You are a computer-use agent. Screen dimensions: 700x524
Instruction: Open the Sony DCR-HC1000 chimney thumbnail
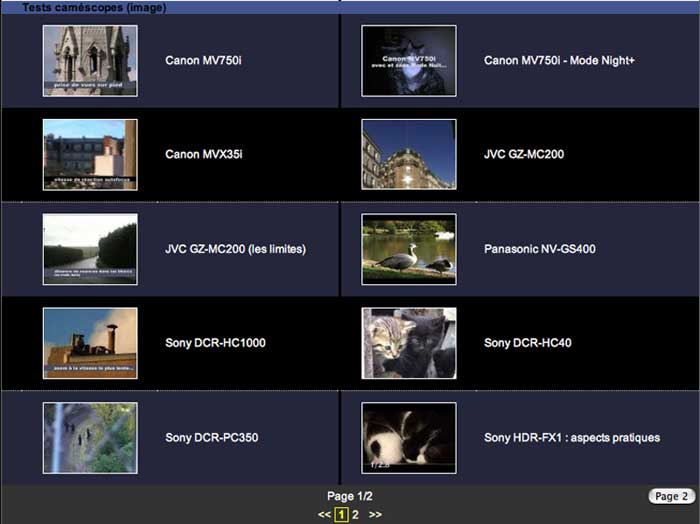[x=90, y=343]
